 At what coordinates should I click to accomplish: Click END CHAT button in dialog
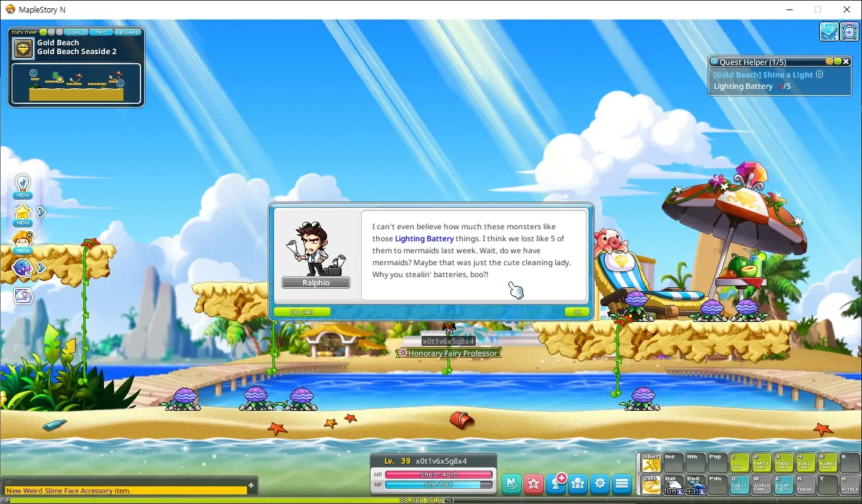tap(302, 312)
